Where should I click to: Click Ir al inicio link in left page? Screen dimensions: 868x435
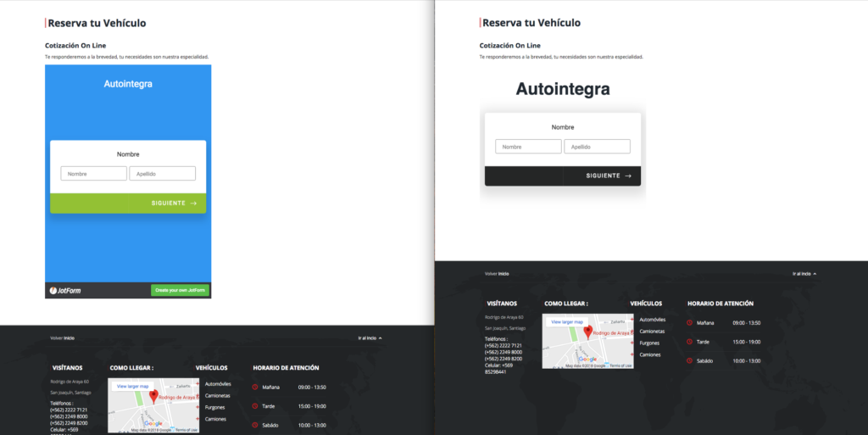[370, 337]
